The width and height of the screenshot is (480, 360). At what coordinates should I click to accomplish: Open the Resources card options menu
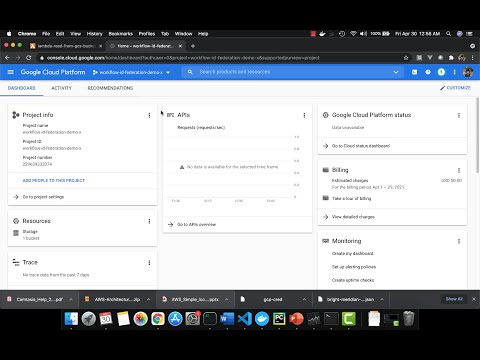coord(149,221)
